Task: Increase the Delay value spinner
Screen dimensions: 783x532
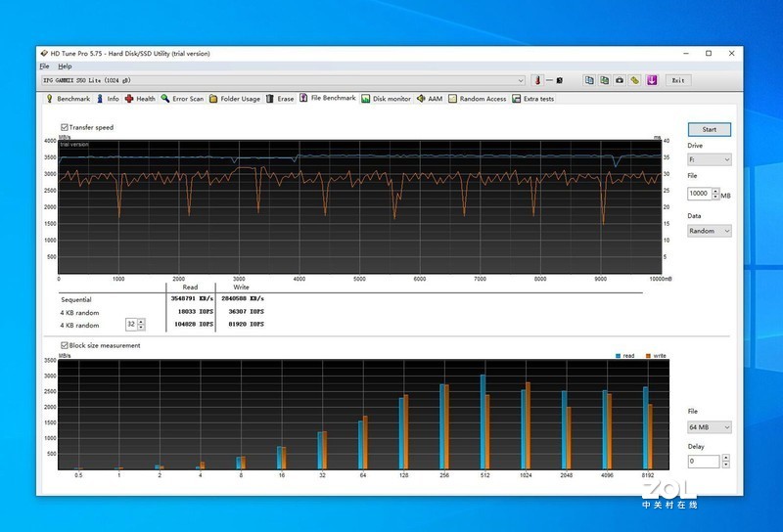Action: (725, 458)
